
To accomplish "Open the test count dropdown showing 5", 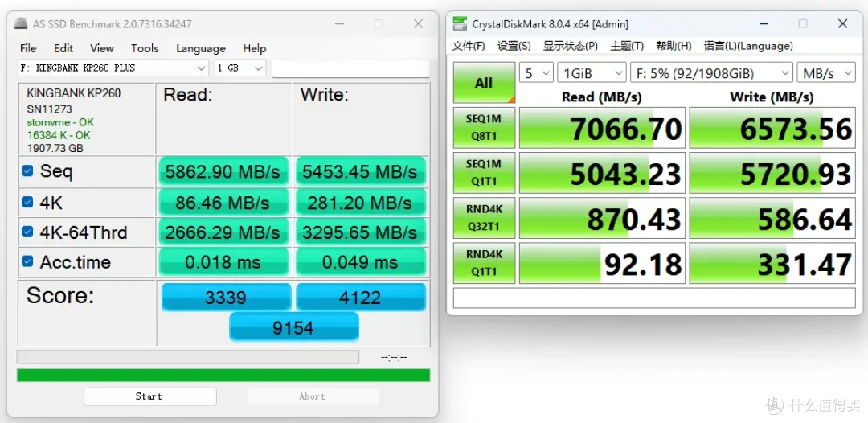I will [536, 72].
